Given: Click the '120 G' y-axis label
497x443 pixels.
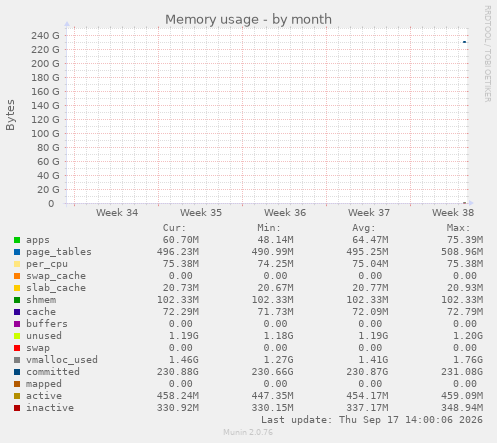Looking at the screenshot, I should 45,120.
